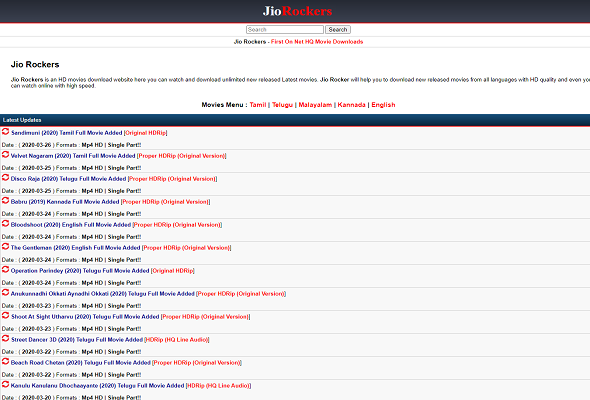Click the Jio Rockers page heading
The width and height of the screenshot is (590, 400).
click(35, 64)
